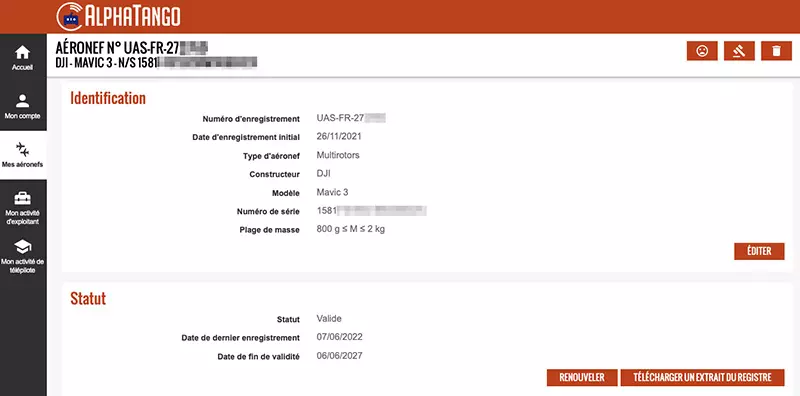Select the 'Mon activité de télépilote' label

[x=22, y=266]
